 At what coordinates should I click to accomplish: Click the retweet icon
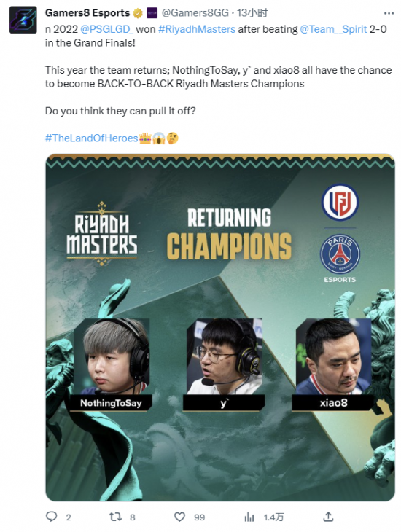tap(115, 517)
